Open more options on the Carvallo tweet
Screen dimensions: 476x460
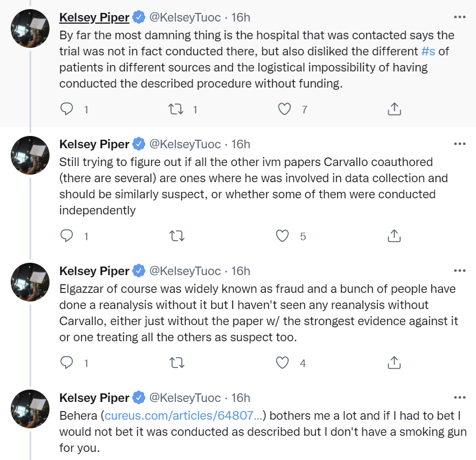[460, 143]
